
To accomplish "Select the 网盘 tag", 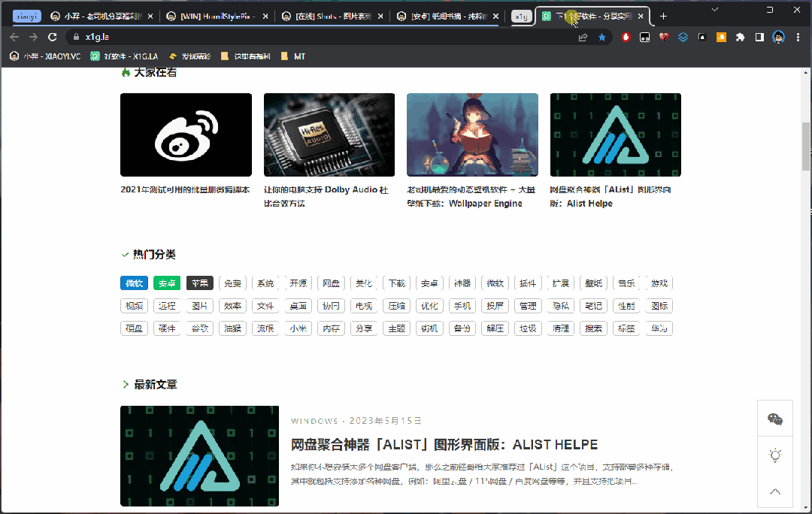I will tap(331, 283).
